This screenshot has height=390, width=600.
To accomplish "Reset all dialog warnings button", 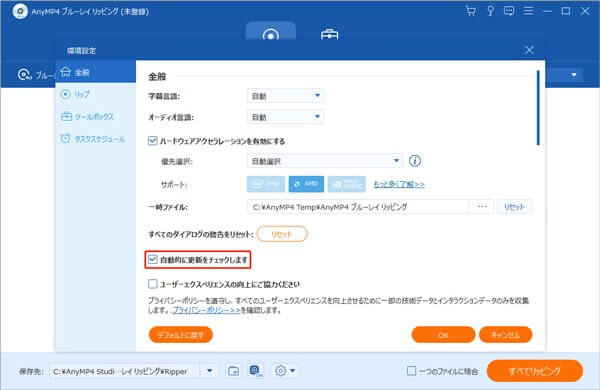I will 282,234.
